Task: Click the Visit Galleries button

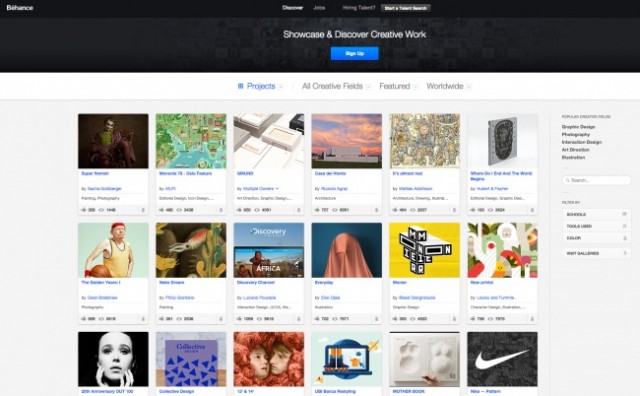Action: pos(596,253)
